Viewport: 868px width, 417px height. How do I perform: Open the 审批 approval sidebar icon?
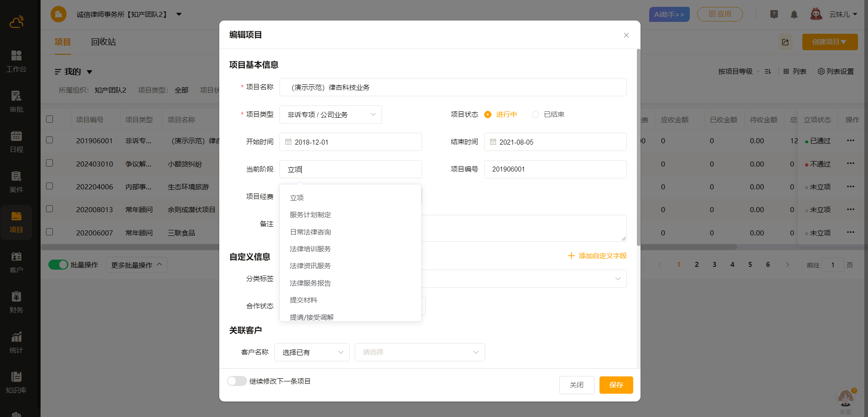(x=16, y=101)
